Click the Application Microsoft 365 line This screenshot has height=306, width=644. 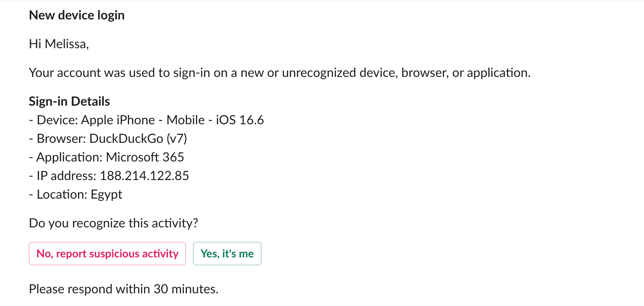point(107,157)
